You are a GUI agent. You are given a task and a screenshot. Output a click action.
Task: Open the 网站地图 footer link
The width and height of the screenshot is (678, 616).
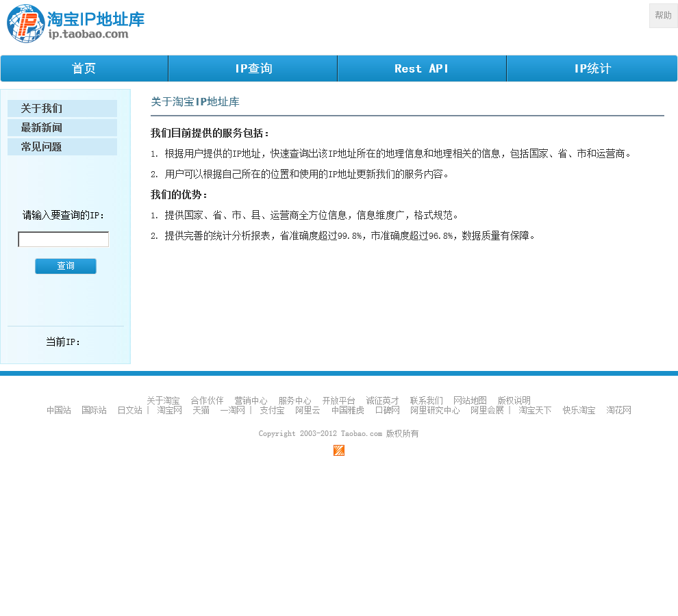(x=470, y=400)
